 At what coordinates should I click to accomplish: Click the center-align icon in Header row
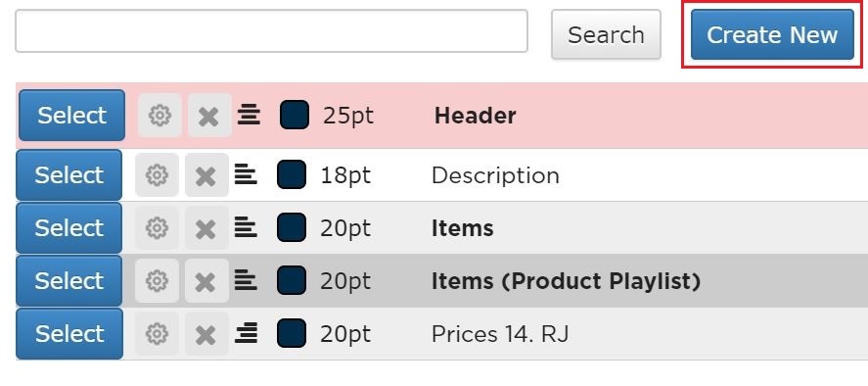point(250,116)
